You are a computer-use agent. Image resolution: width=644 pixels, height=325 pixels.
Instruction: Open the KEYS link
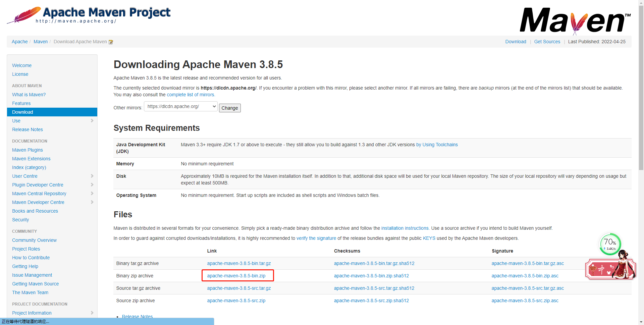(x=429, y=238)
